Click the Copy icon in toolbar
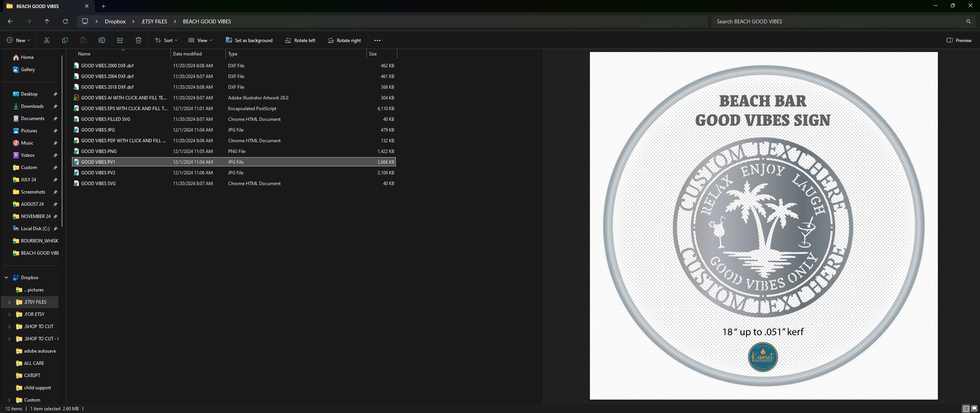Image resolution: width=980 pixels, height=413 pixels. pos(65,40)
